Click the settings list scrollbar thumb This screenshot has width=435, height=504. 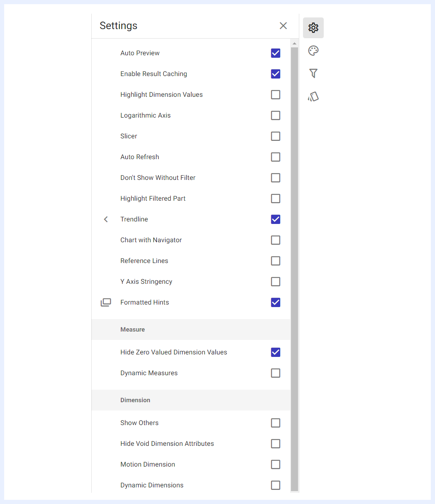pos(294,269)
